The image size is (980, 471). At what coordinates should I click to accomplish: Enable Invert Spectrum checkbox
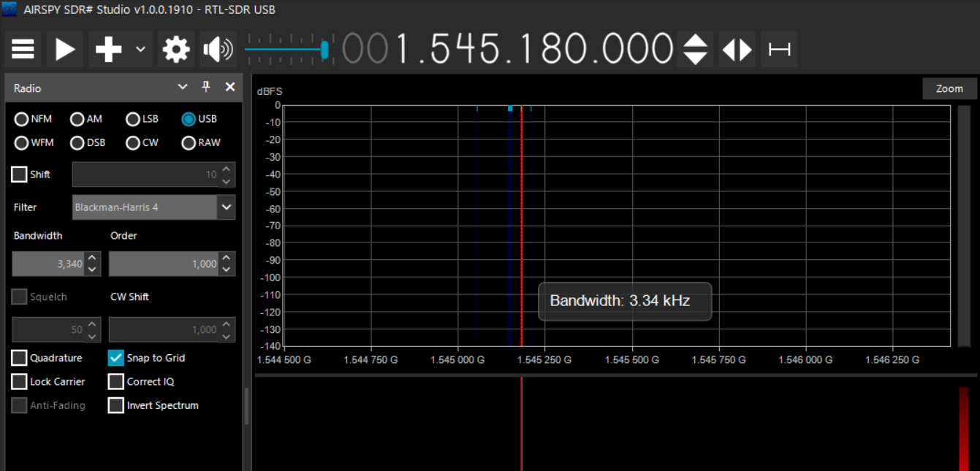click(x=115, y=405)
